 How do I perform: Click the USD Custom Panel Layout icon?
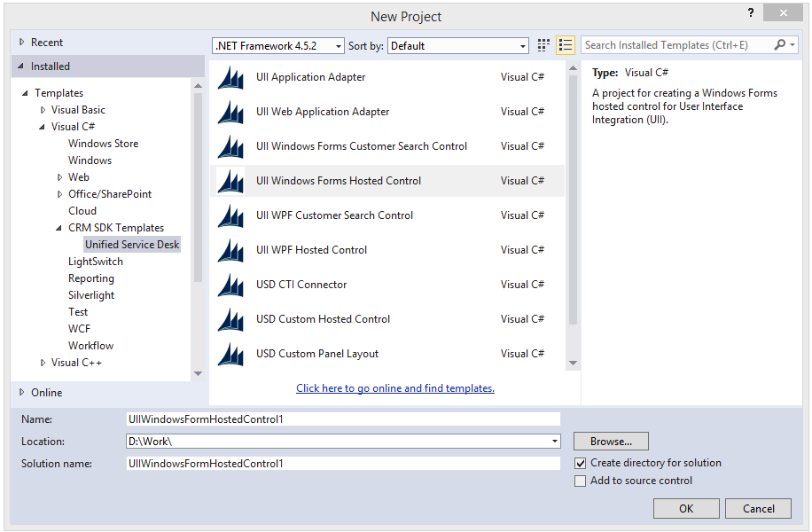230,353
